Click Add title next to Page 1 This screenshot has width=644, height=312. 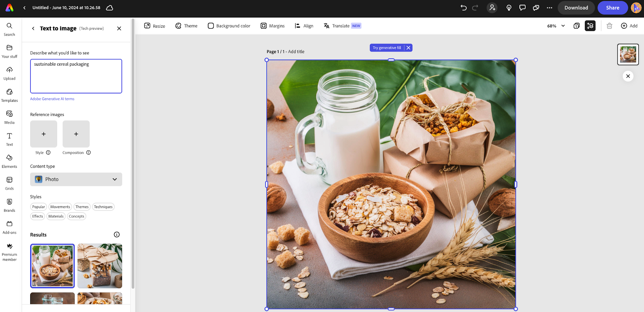click(296, 52)
